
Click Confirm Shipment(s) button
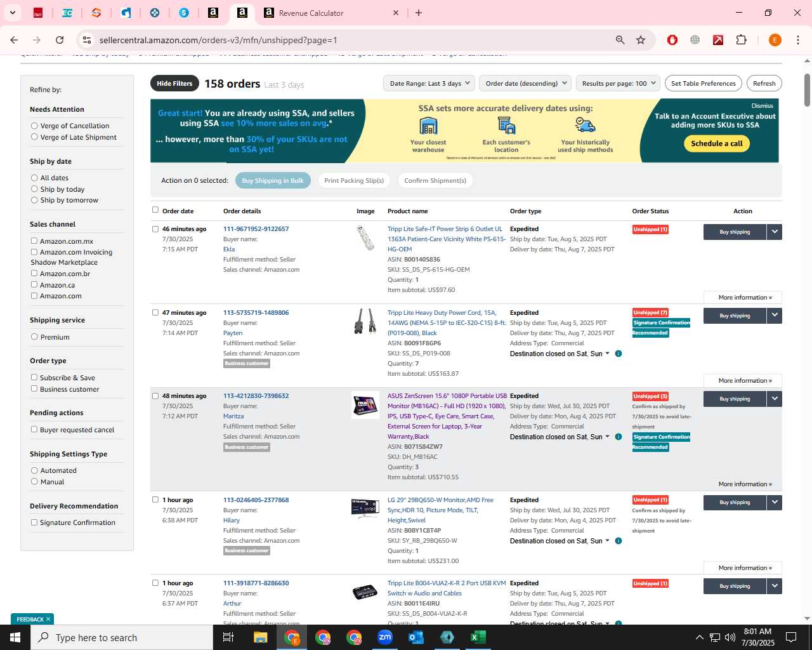click(x=435, y=180)
